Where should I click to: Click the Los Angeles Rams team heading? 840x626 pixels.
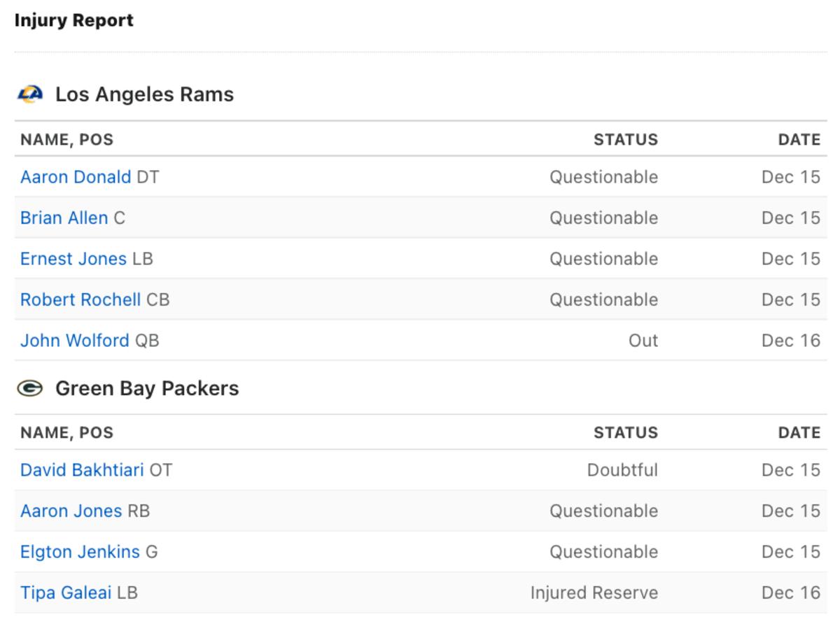(x=144, y=94)
